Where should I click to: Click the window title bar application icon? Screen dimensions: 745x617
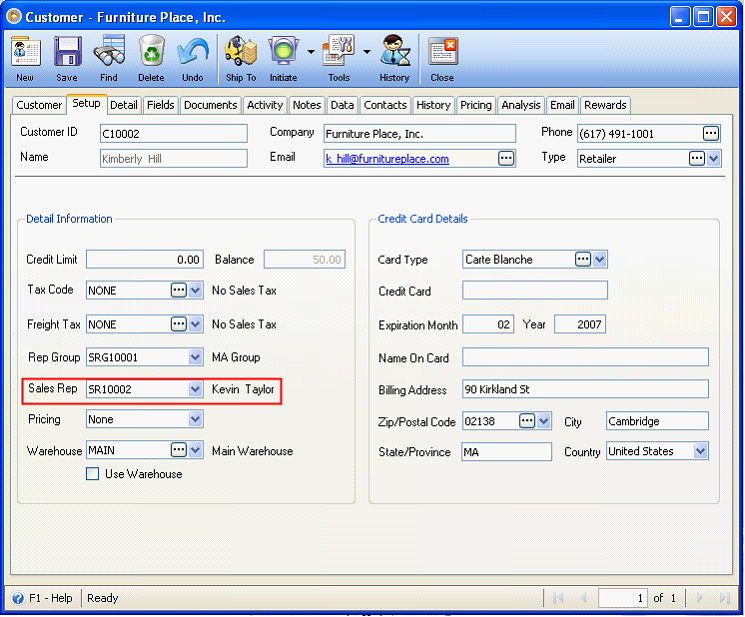[14, 17]
